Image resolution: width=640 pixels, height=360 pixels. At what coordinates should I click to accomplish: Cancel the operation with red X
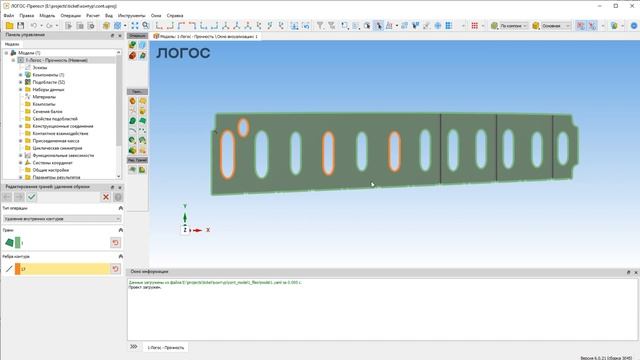coord(106,197)
